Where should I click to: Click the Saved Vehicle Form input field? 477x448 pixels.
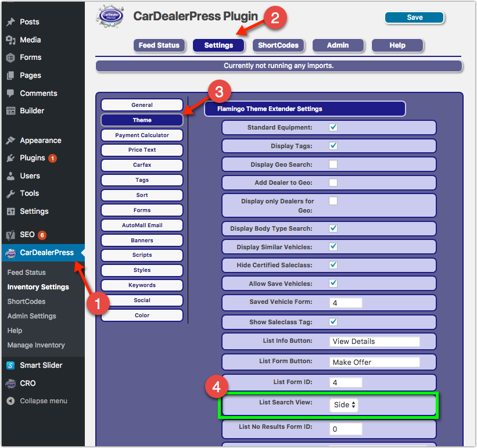[x=346, y=303]
